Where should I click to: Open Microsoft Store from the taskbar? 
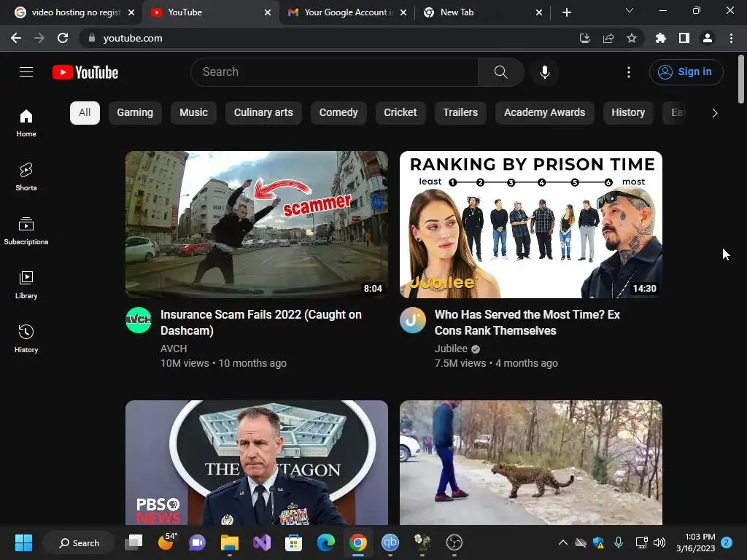click(x=293, y=542)
